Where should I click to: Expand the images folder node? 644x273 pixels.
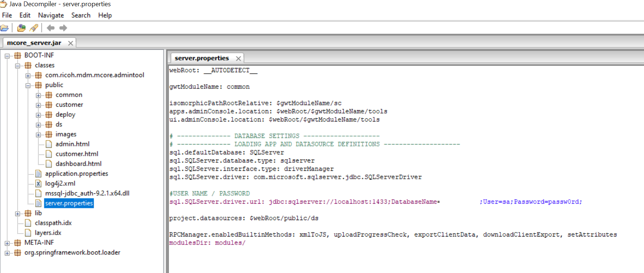pos(38,135)
